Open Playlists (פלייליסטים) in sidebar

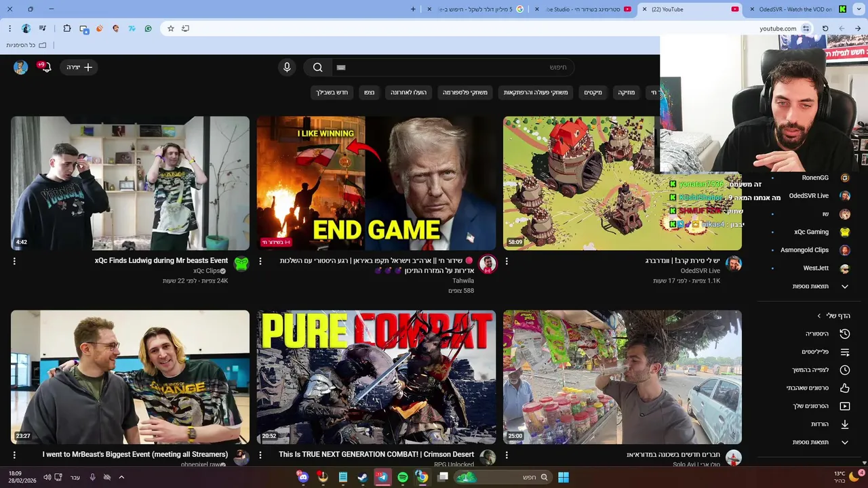tap(810, 352)
